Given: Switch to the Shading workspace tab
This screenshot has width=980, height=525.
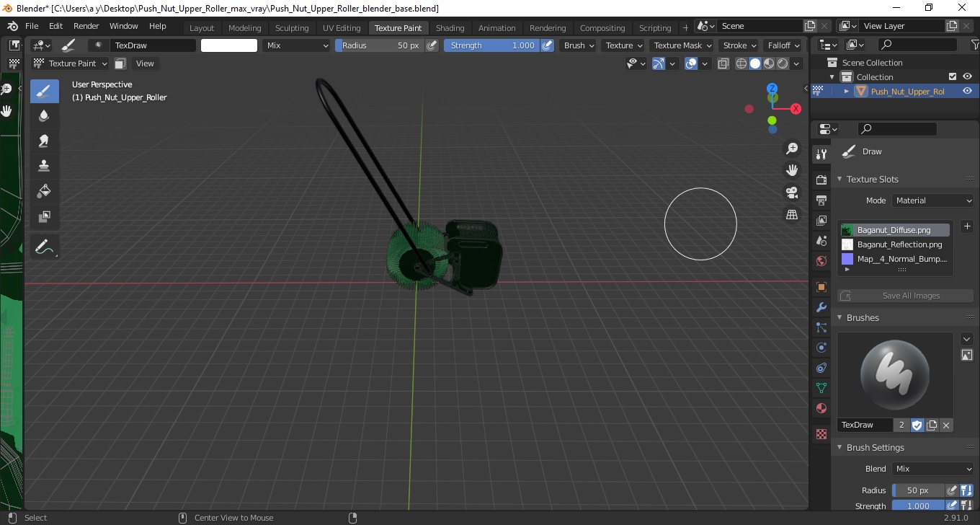Looking at the screenshot, I should tap(450, 28).
